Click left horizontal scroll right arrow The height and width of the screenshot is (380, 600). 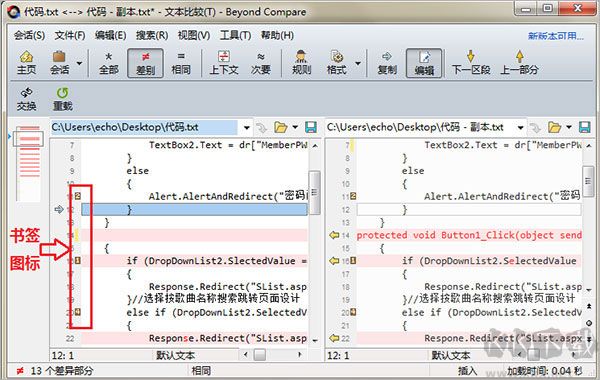pos(300,355)
